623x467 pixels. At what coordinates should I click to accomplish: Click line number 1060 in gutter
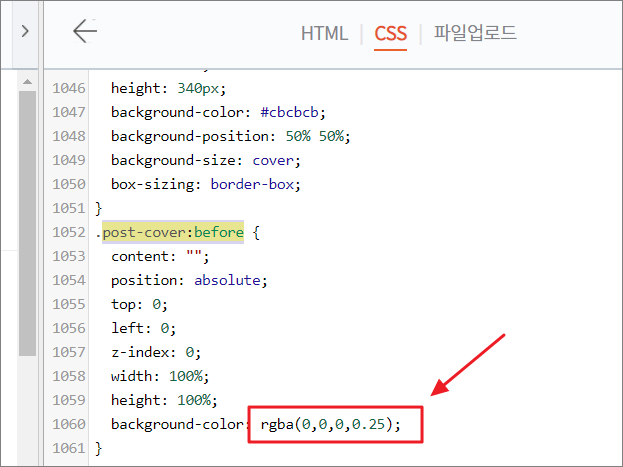pyautogui.click(x=69, y=424)
